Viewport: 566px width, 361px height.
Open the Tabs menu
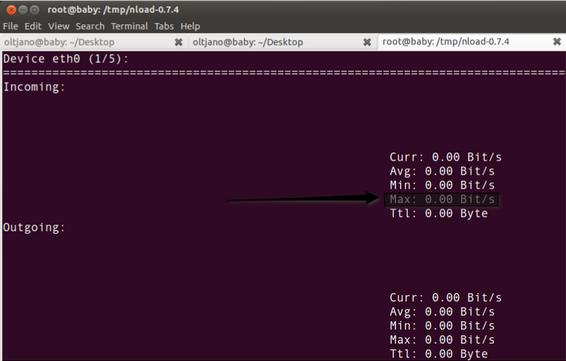click(164, 26)
